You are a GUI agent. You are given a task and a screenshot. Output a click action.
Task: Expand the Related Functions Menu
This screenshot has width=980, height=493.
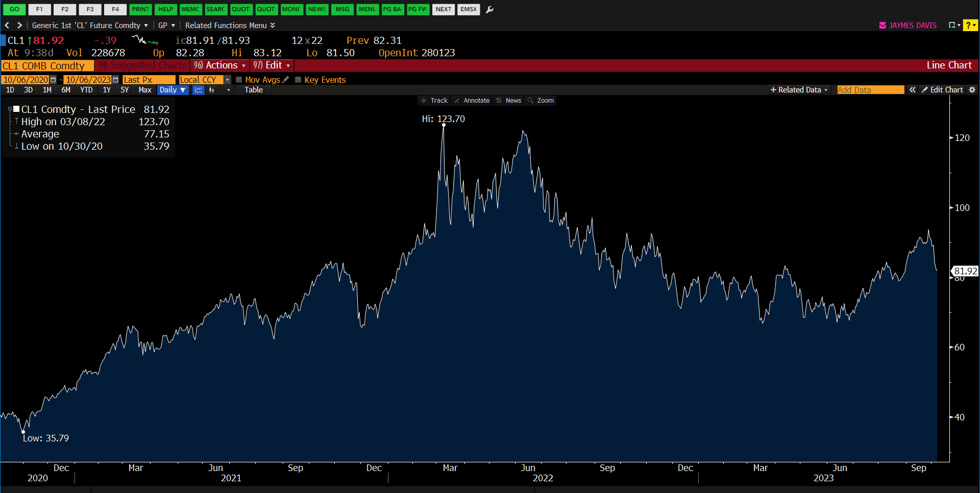pyautogui.click(x=230, y=25)
